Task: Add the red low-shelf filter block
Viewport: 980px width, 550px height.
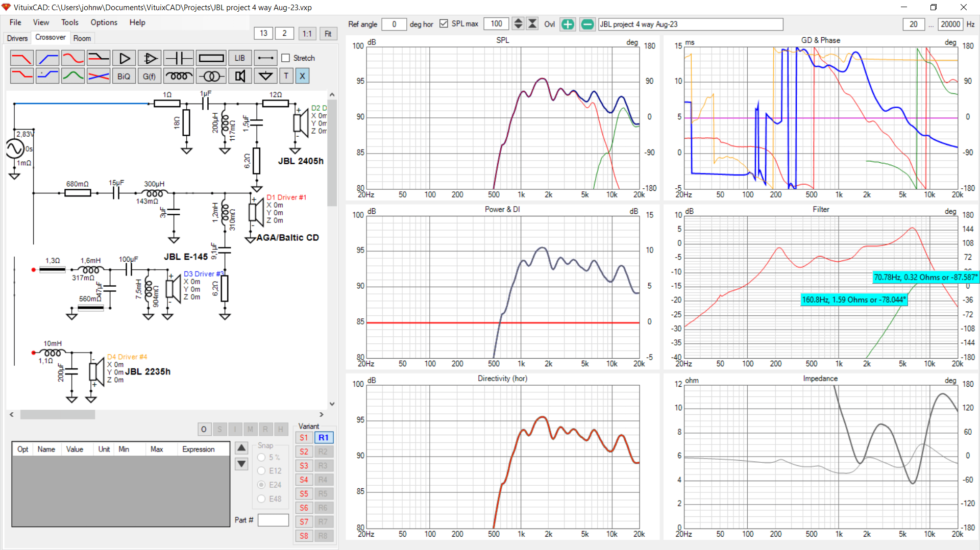Action: (x=22, y=76)
